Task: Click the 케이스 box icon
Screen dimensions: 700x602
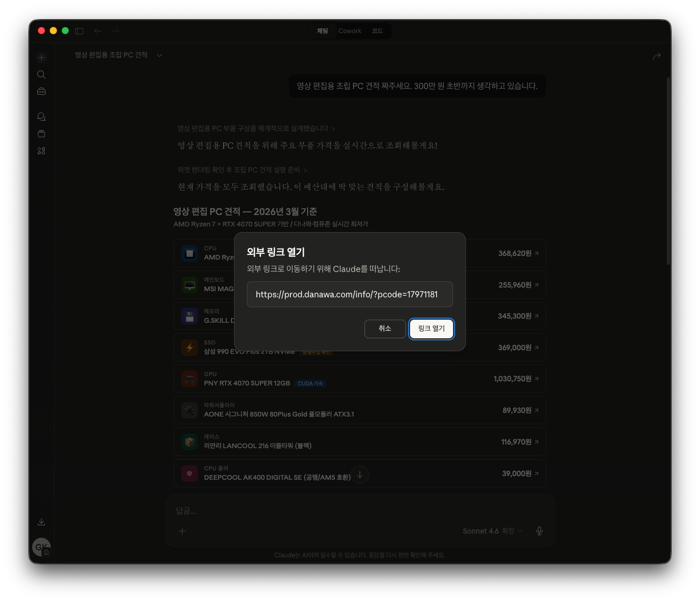Action: [189, 442]
